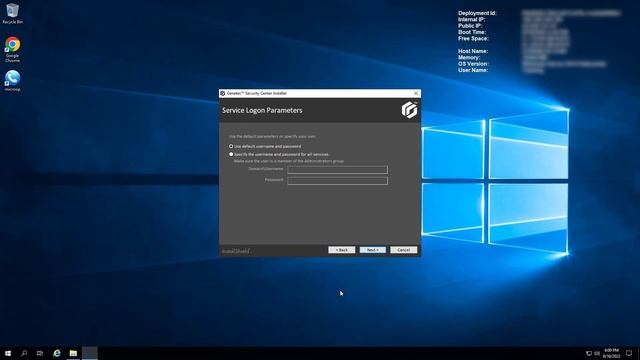This screenshot has width=640, height=360.
Task: Open File Explorer from the taskbar
Action: pyautogui.click(x=73, y=353)
